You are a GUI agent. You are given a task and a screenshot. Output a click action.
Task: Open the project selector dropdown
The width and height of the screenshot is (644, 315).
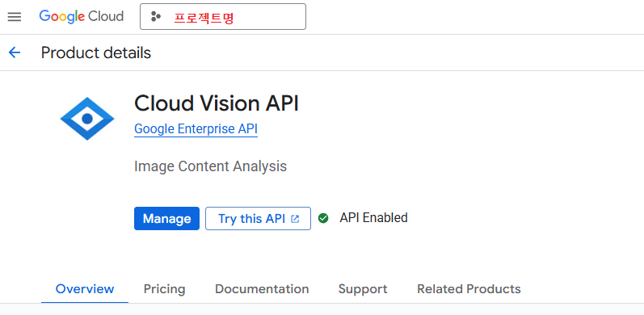click(x=223, y=17)
